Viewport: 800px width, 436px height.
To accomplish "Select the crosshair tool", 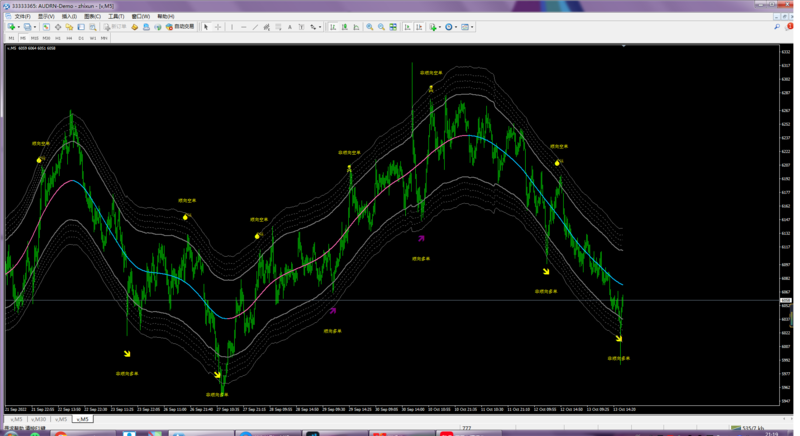I will coord(218,27).
